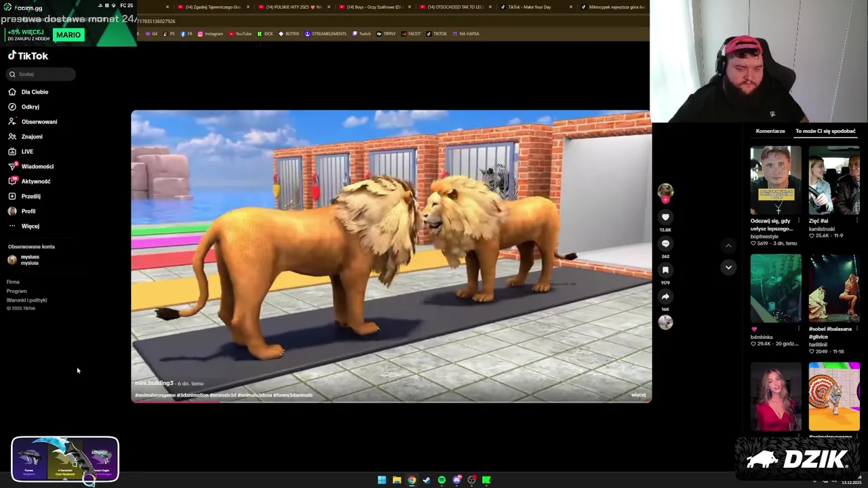Open the red dress woman video thumbnail

(776, 396)
